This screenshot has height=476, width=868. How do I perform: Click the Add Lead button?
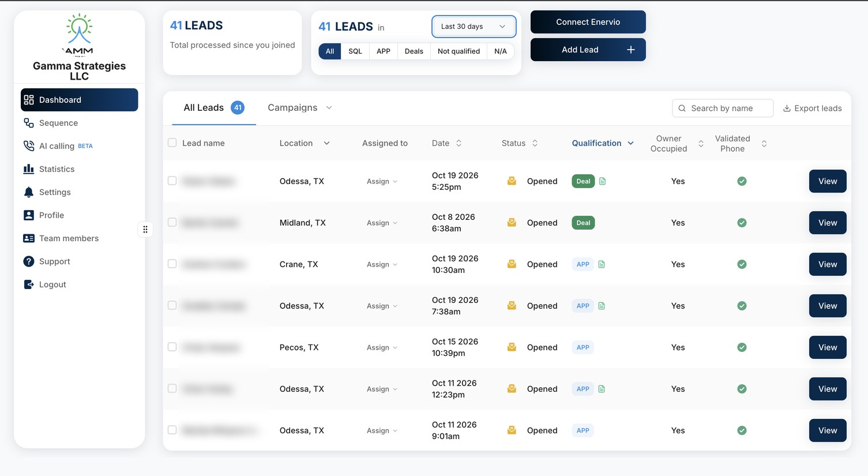point(588,50)
